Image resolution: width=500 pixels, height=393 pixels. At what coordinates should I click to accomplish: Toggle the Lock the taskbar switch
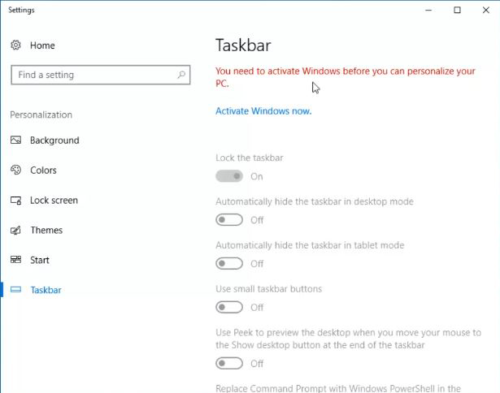point(229,176)
